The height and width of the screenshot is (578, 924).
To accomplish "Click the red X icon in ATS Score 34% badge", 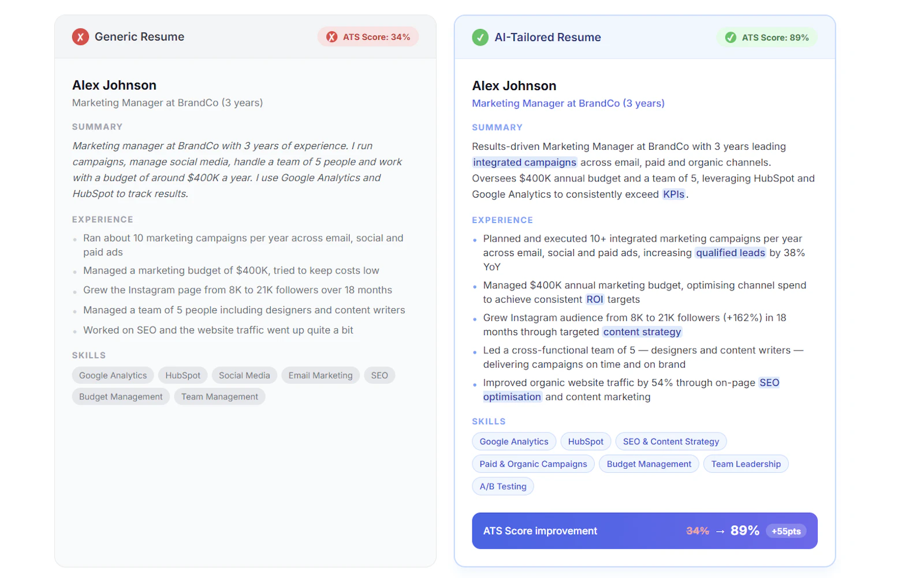I will 331,37.
